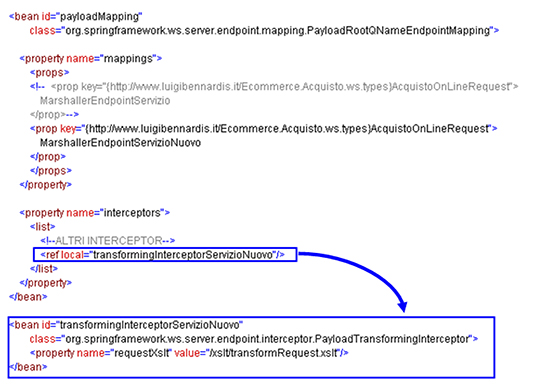Click the gray text MarshallerEndpointServizio
Screen dimensions: 540x384
tap(105, 101)
